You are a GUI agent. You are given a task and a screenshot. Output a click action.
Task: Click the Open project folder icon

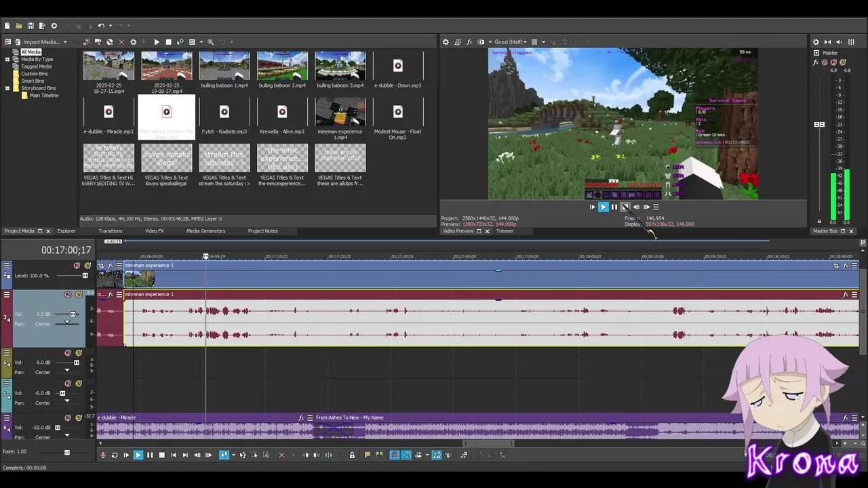point(19,26)
